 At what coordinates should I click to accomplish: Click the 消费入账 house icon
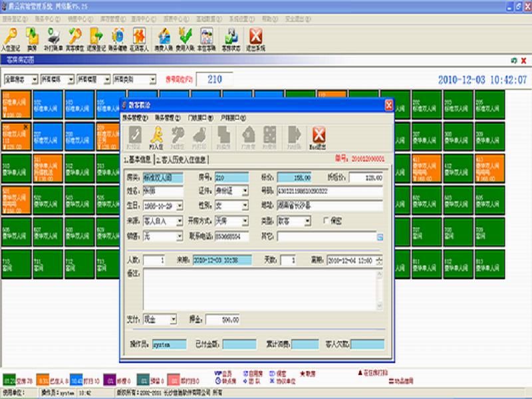tap(164, 37)
